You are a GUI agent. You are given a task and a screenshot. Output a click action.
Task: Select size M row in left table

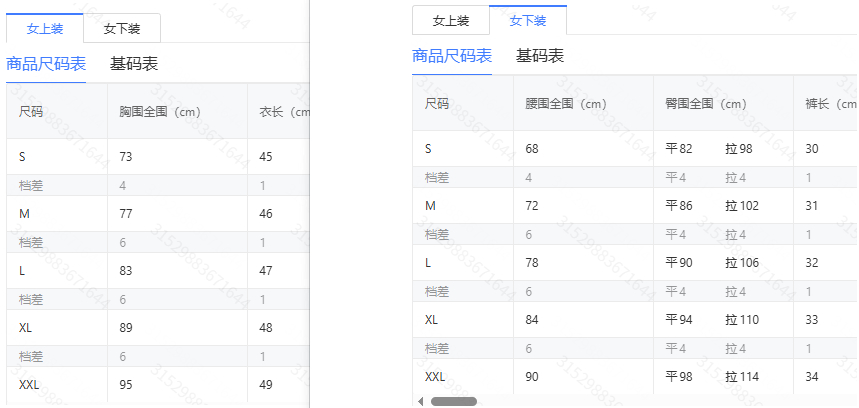click(158, 214)
